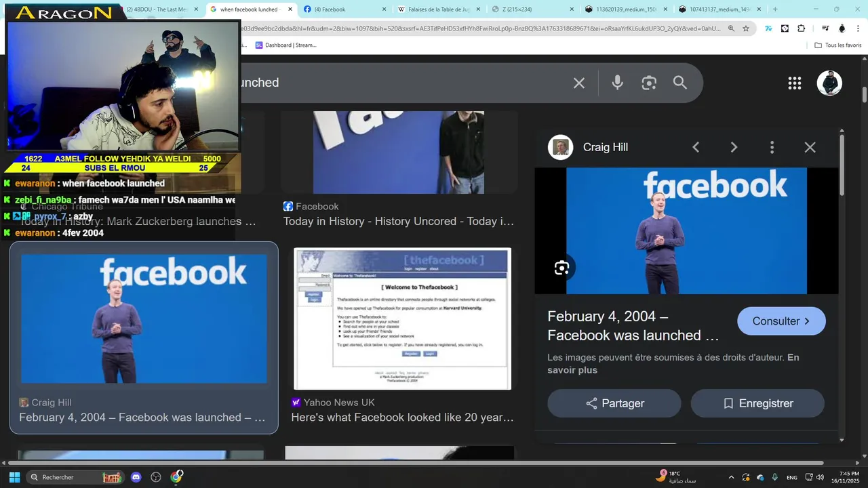Select the Craig Hill Zuckerberg thumbnail result

point(144,319)
